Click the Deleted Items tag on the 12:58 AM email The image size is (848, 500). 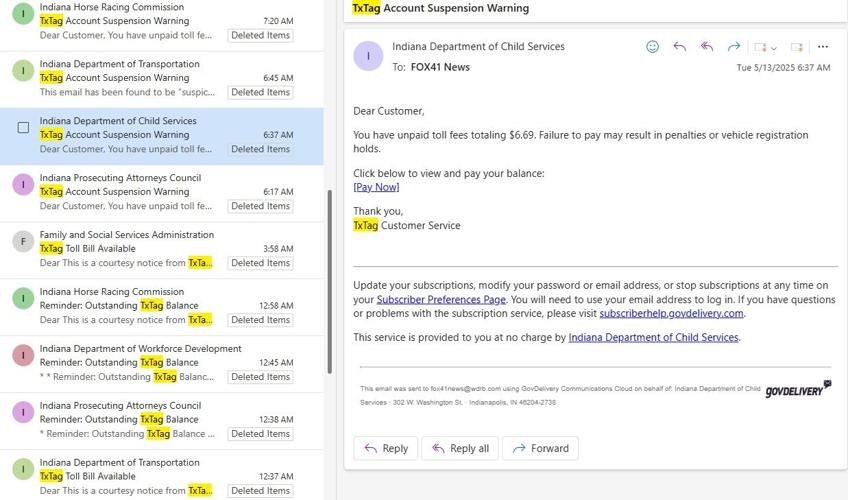pyautogui.click(x=261, y=320)
